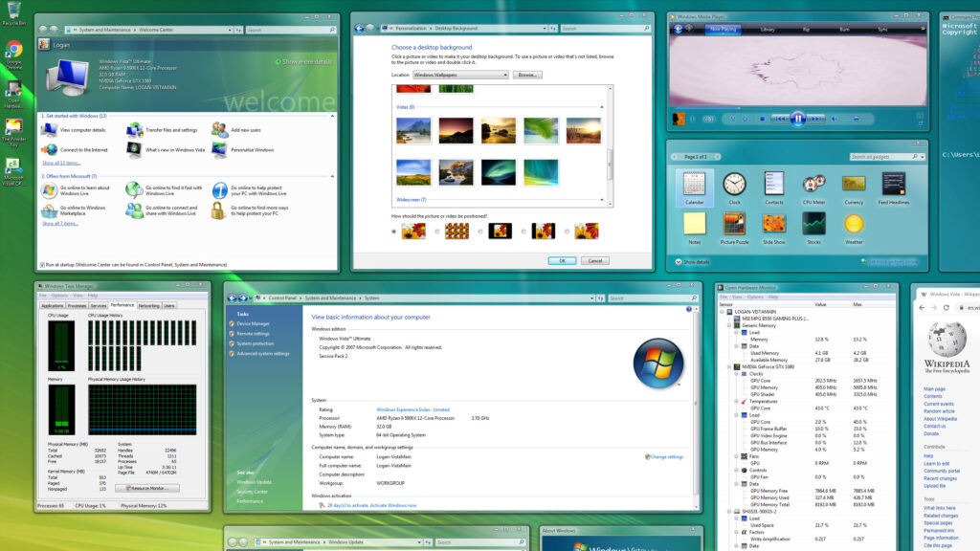
Task: Open the Calendar gadget in the gallery
Action: [x=695, y=188]
